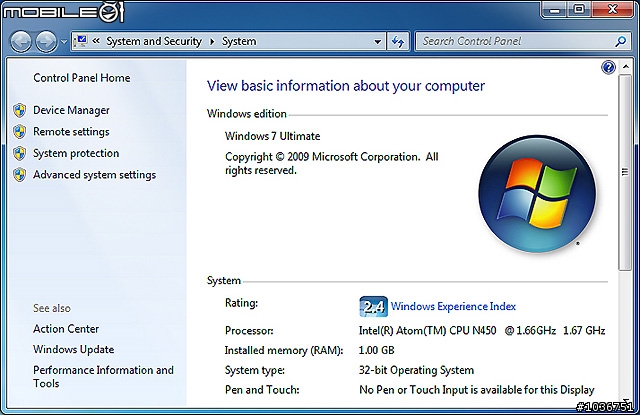This screenshot has height=415, width=640.
Task: Expand arrow after System and Security breadcrumb
Action: [x=212, y=41]
